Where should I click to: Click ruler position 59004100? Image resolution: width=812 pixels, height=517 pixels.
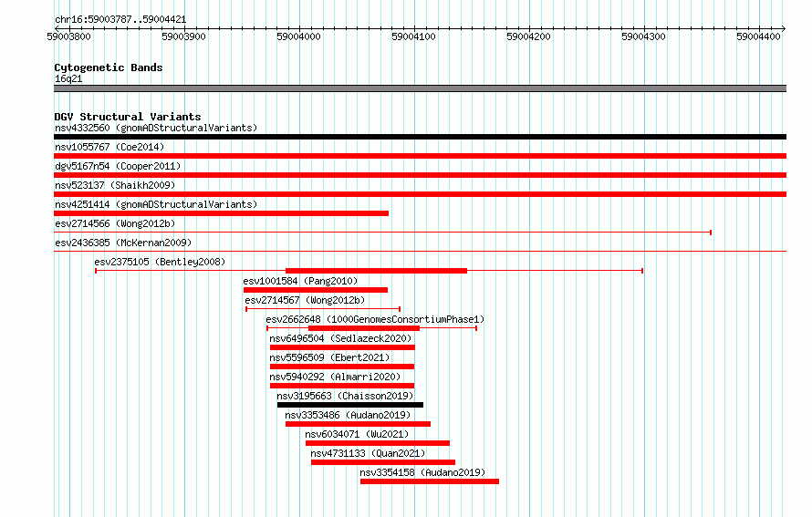[414, 36]
